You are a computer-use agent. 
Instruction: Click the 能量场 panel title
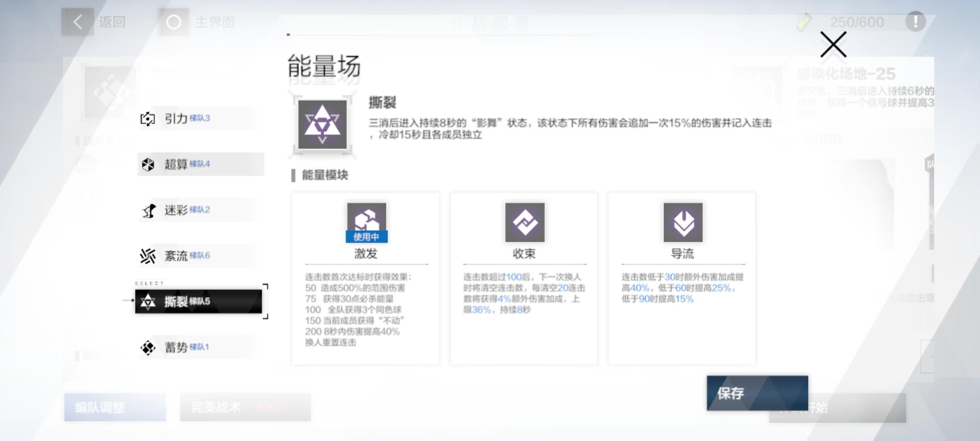pyautogui.click(x=324, y=66)
